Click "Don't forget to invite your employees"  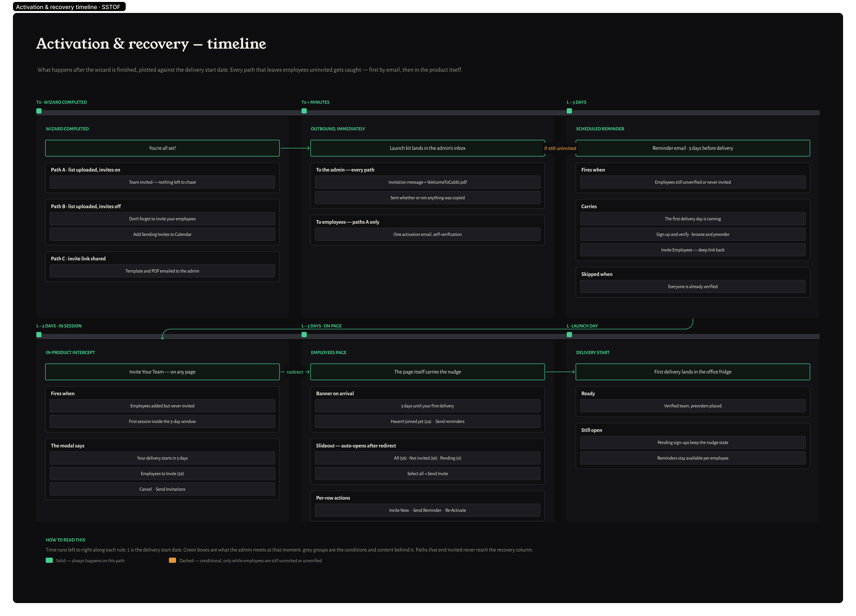[162, 219]
